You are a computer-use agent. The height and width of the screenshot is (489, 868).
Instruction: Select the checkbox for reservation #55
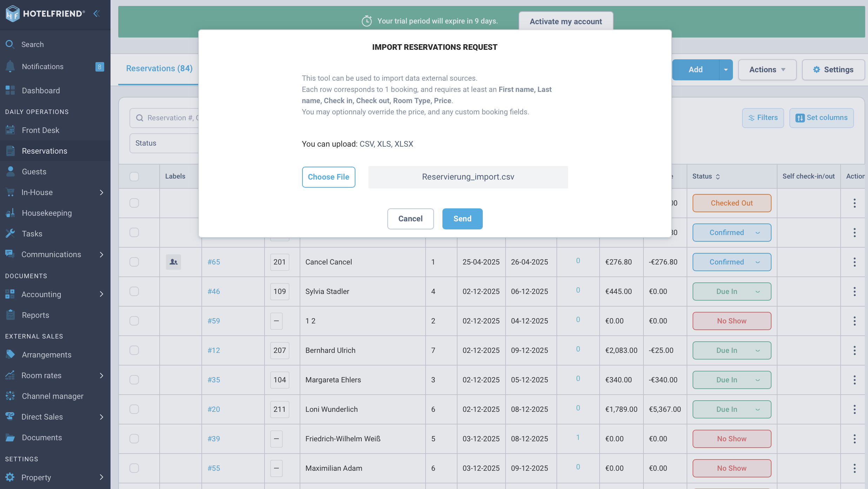point(134,468)
